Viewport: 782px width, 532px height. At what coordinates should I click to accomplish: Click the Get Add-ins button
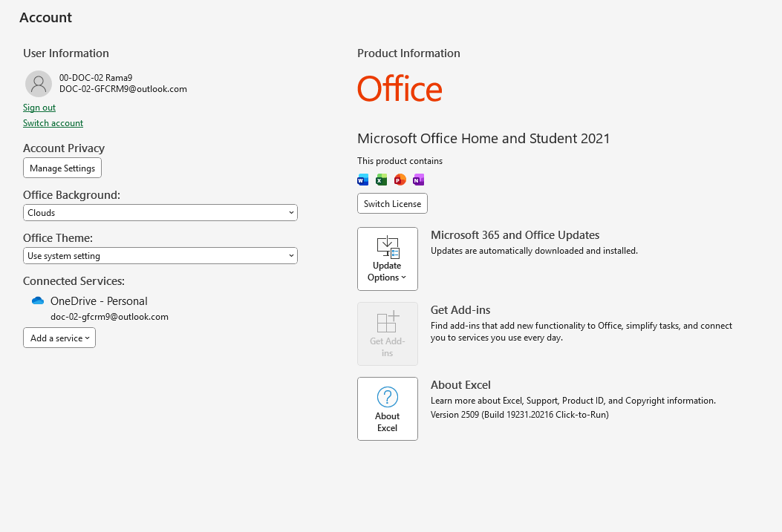pos(387,334)
